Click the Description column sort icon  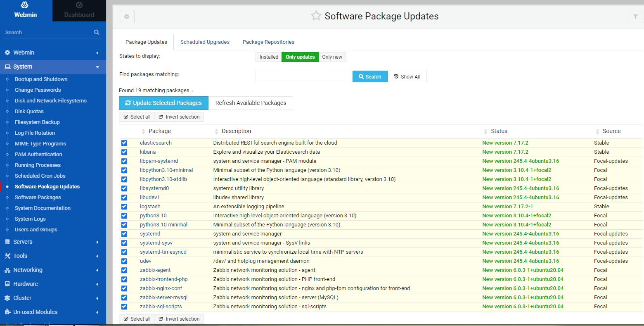tap(217, 131)
